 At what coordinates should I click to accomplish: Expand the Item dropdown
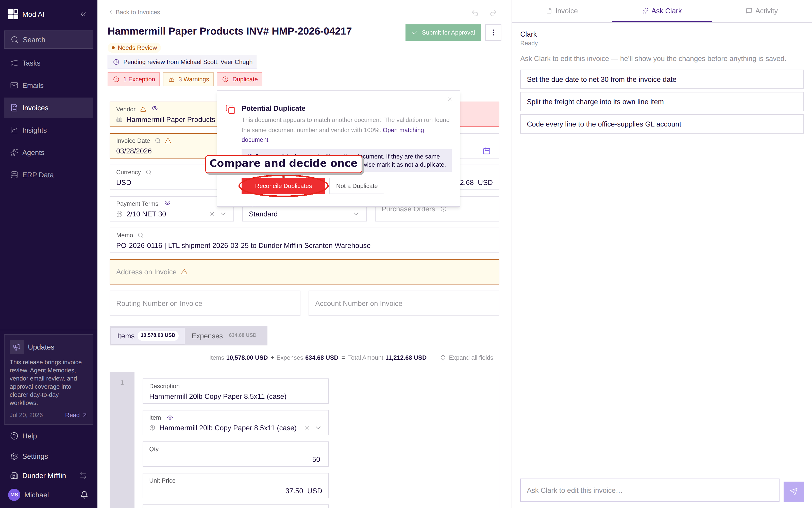pyautogui.click(x=318, y=428)
